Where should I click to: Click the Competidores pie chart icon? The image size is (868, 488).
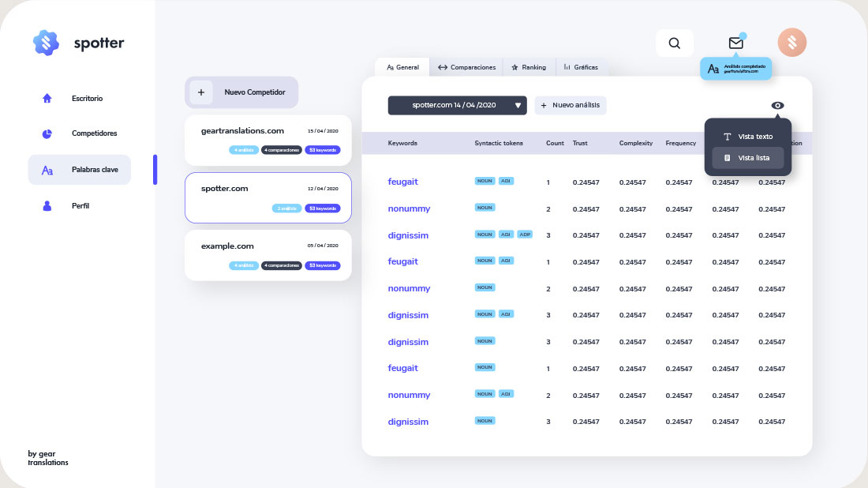(47, 133)
